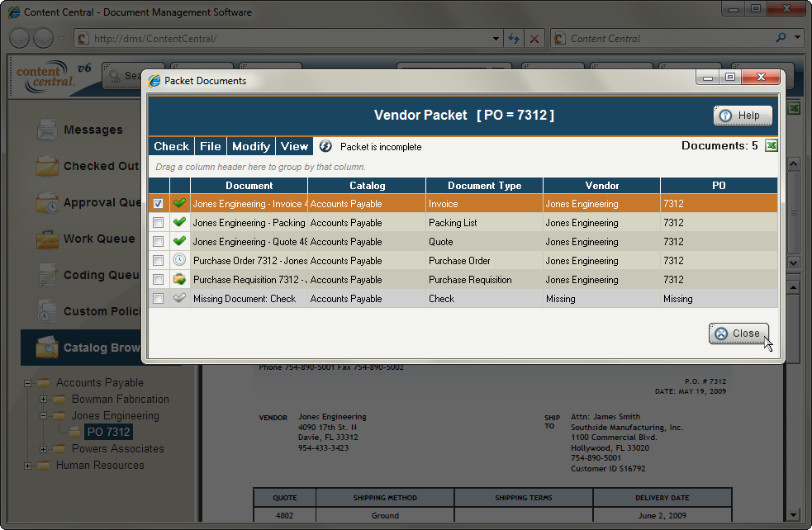Image resolution: width=812 pixels, height=530 pixels.
Task: Click Excel export icon in main window
Action: pyautogui.click(x=794, y=108)
